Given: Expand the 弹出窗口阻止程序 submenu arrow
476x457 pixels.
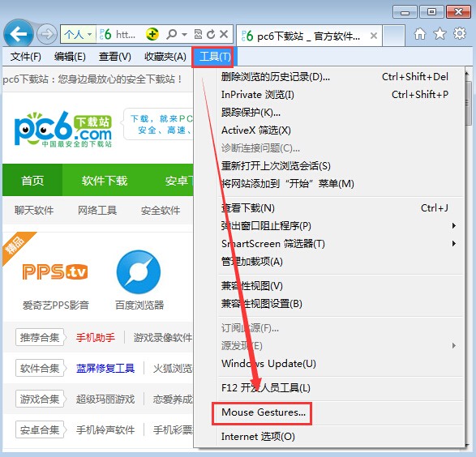Looking at the screenshot, I should (454, 225).
